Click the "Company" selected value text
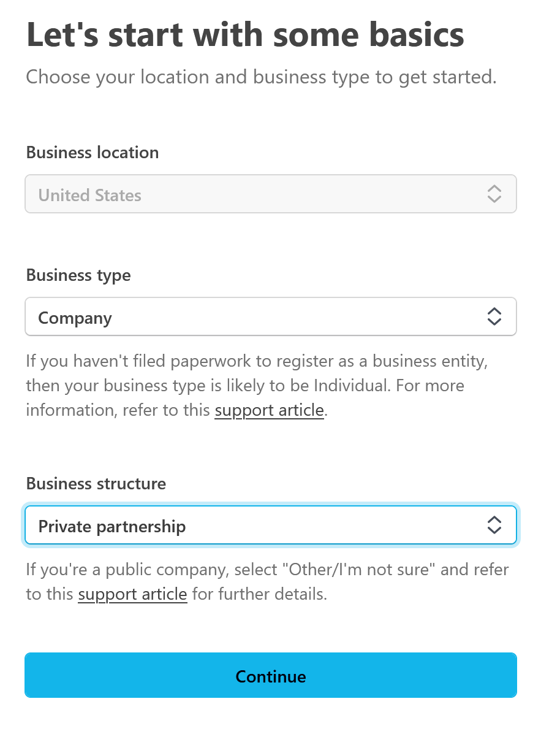 coord(75,318)
